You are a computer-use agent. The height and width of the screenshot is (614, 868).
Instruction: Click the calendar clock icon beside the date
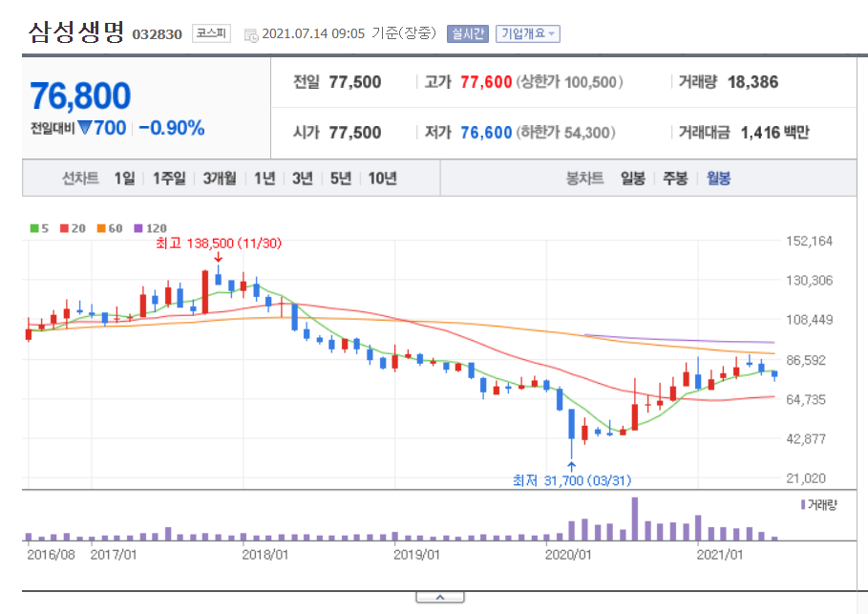pos(251,35)
